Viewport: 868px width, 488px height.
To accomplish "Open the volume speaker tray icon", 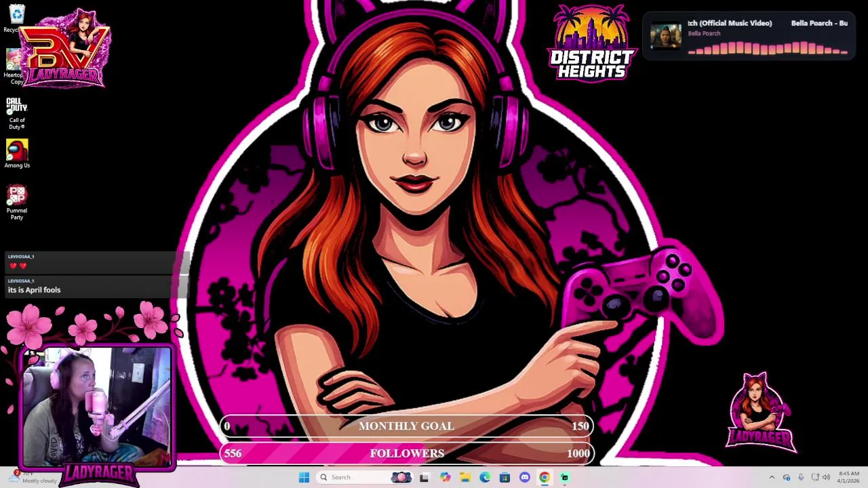I will click(827, 477).
